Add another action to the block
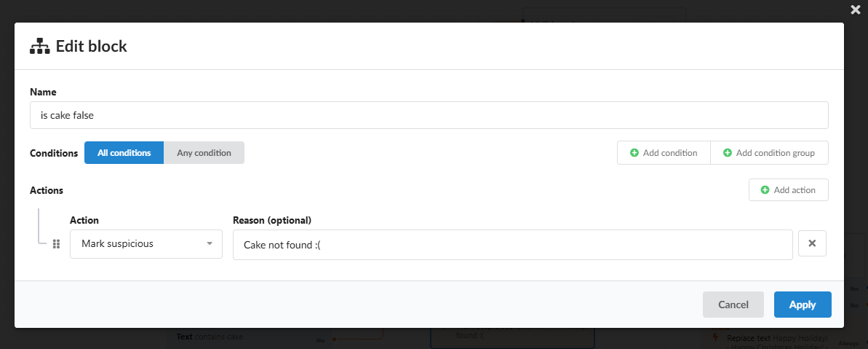Screen dimensions: 868x349 (x=788, y=190)
